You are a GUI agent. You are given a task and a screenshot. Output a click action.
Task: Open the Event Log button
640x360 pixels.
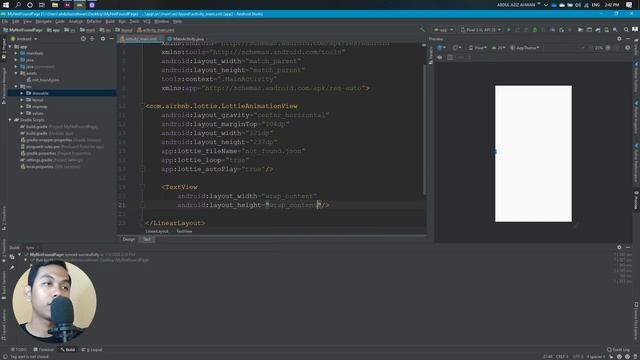pos(618,350)
